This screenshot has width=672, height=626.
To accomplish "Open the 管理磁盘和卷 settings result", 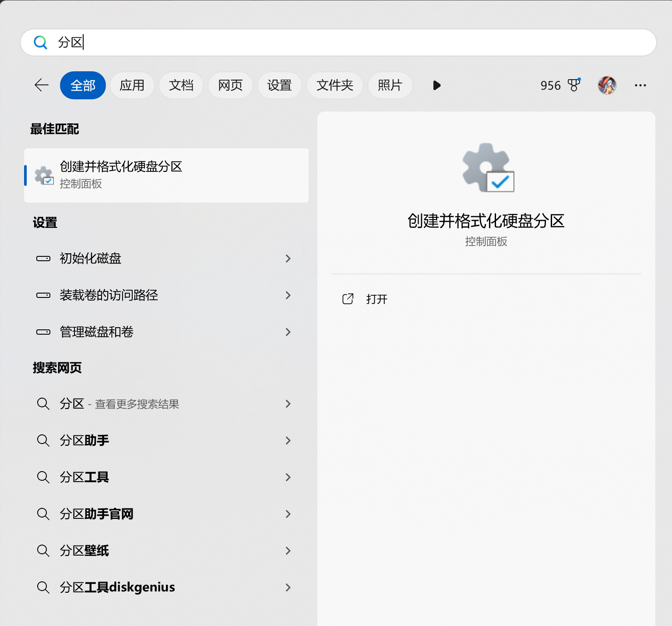I will coord(96,332).
